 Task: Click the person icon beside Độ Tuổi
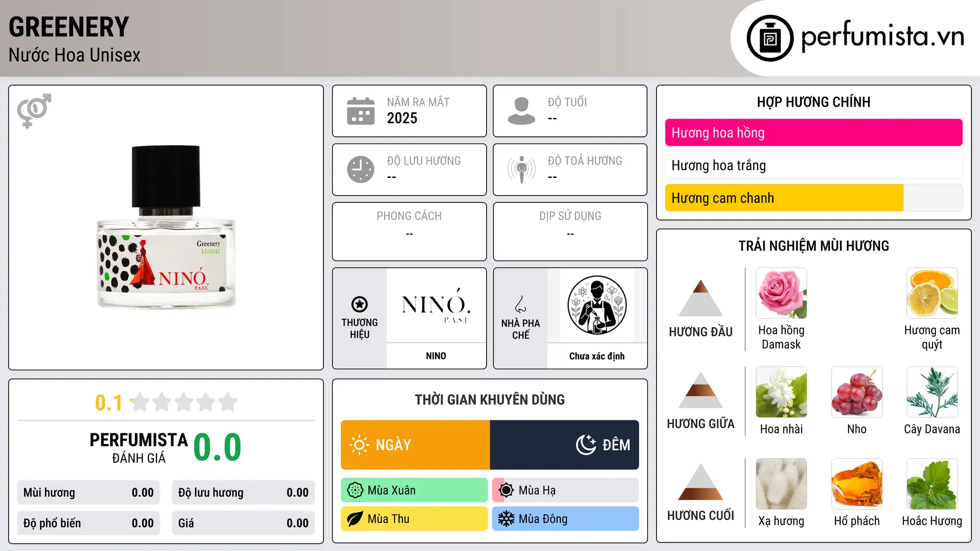click(522, 111)
